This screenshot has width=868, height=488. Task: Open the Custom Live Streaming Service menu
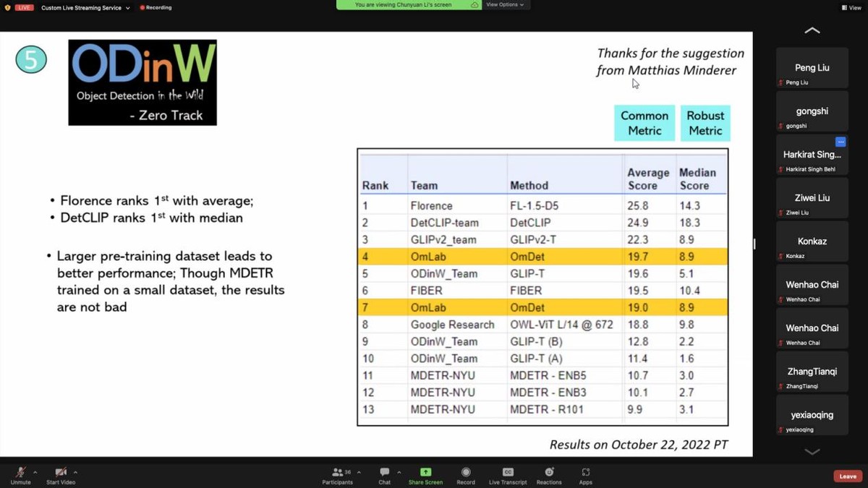click(x=82, y=7)
